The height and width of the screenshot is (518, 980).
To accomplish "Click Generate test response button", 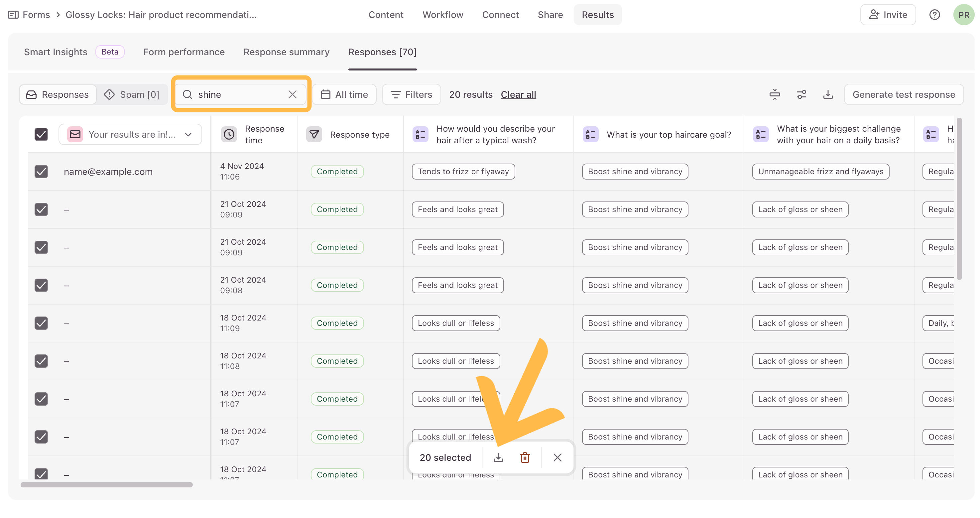I will click(904, 94).
